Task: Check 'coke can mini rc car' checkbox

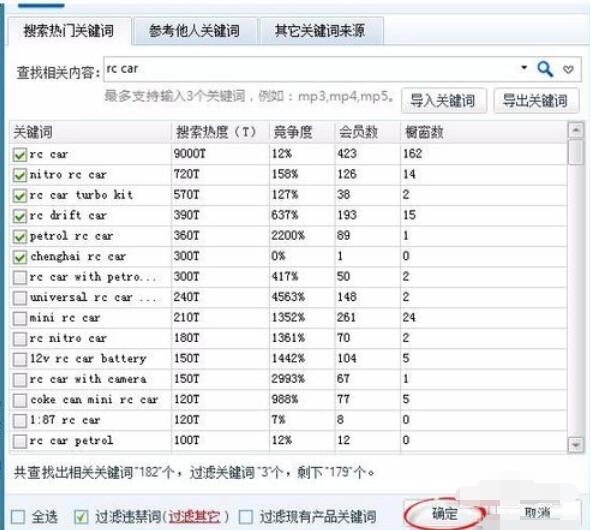Action: point(20,401)
